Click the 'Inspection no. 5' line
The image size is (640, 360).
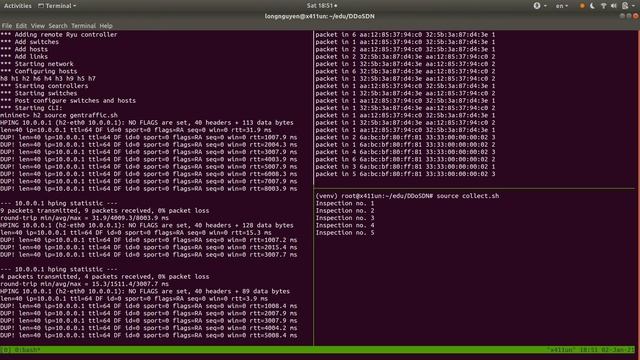pos(345,233)
